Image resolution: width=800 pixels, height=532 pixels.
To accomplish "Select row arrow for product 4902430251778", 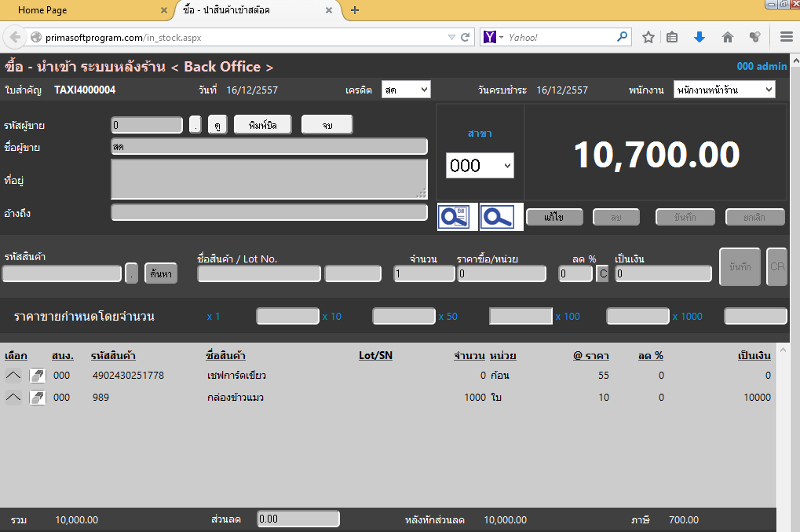I will pos(13,376).
